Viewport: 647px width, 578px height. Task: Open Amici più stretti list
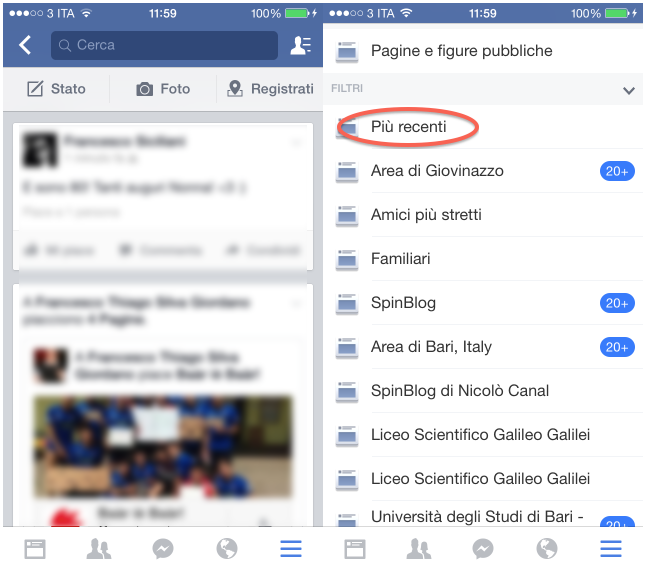(x=426, y=215)
